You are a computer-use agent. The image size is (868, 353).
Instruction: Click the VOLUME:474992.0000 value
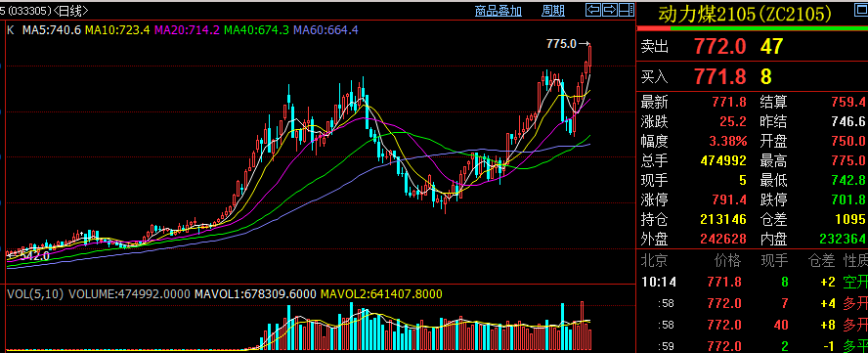130,293
